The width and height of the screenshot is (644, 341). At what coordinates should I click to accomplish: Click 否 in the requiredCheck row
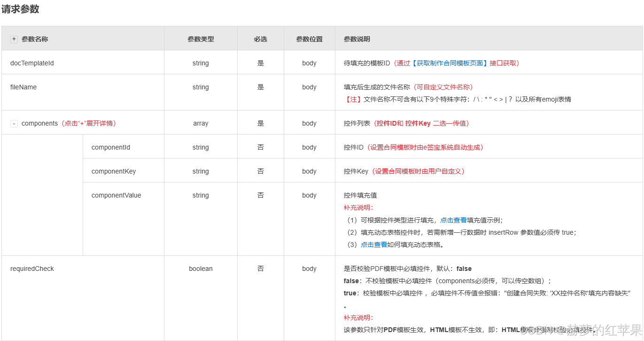click(x=261, y=269)
